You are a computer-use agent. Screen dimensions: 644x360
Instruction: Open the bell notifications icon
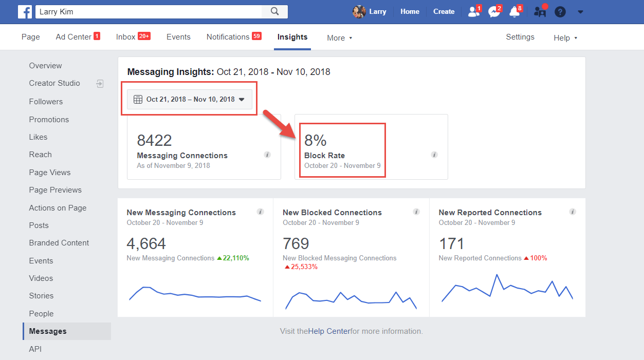[514, 11]
